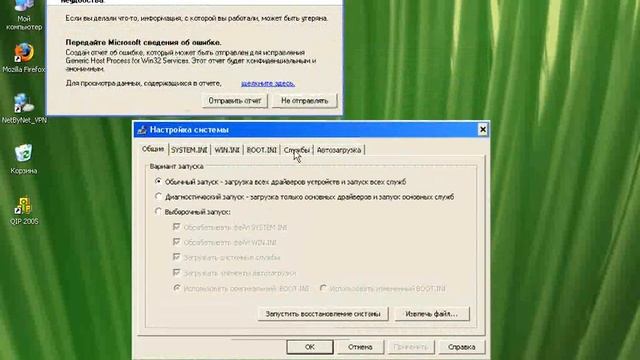Screen dimensions: 640x360
Task: Switch to the Общие tab
Action: coord(153,149)
